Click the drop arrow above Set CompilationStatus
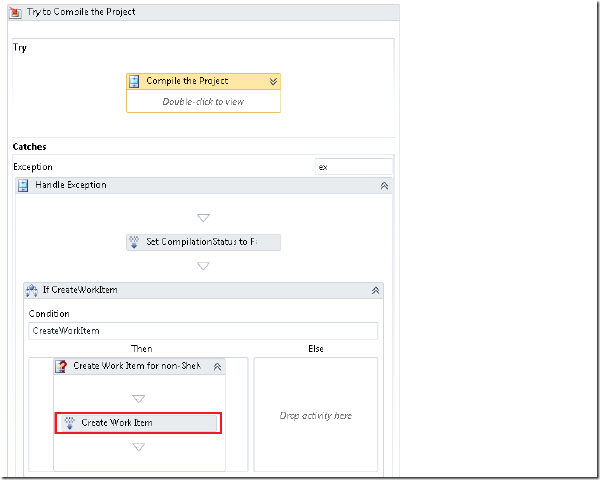The image size is (600, 480). (x=203, y=218)
